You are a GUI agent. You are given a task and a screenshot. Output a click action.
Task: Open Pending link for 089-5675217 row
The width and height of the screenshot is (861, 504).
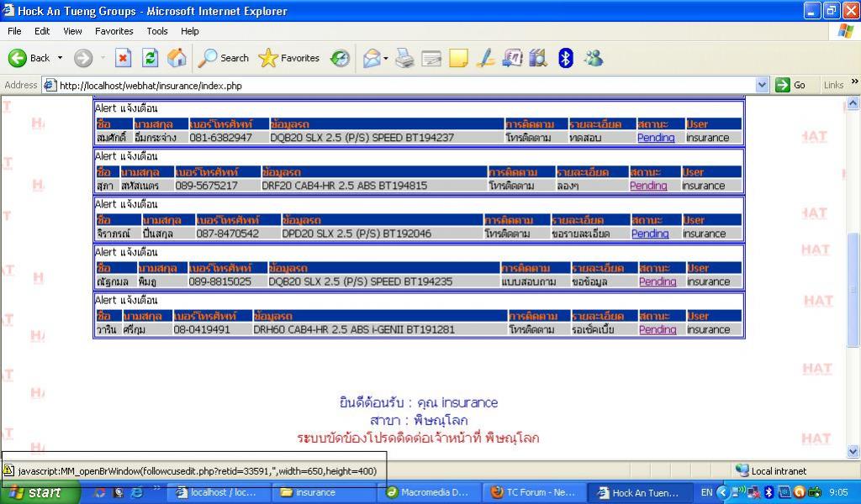click(x=648, y=186)
